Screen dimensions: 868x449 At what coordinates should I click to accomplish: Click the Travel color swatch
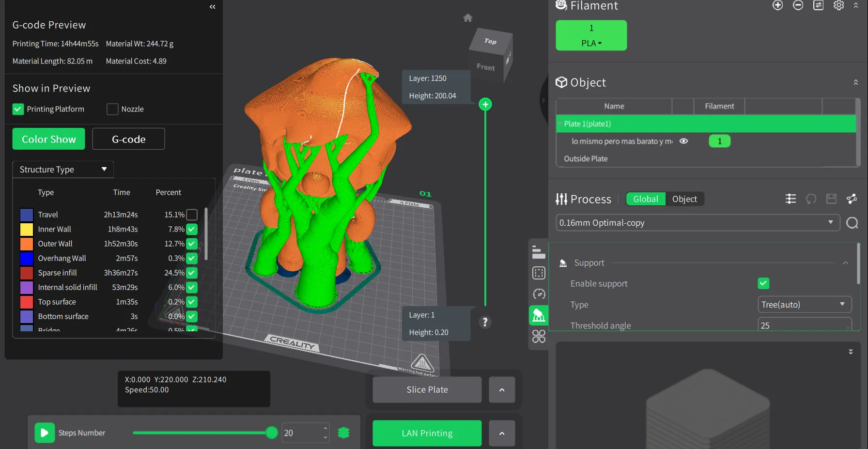click(x=27, y=215)
